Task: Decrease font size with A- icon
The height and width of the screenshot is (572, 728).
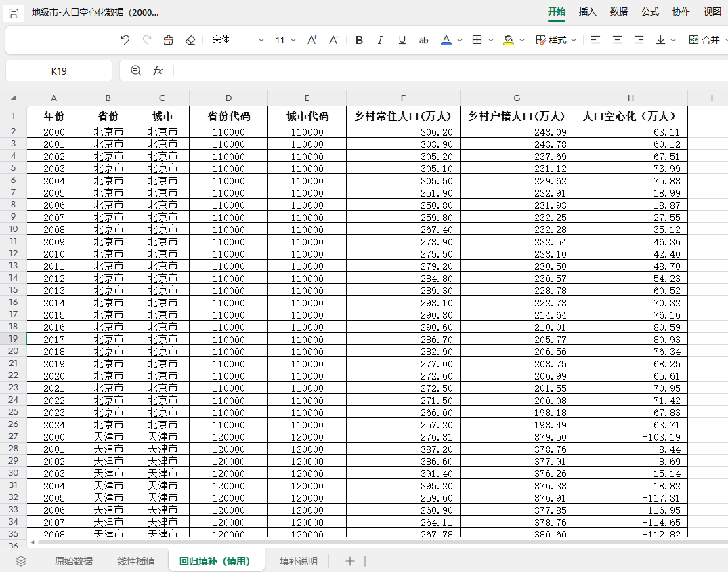Action: [334, 40]
